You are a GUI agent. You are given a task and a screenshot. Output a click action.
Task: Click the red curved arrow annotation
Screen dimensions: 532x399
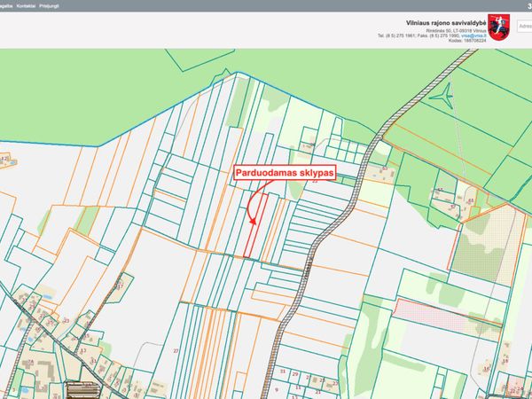(252, 206)
